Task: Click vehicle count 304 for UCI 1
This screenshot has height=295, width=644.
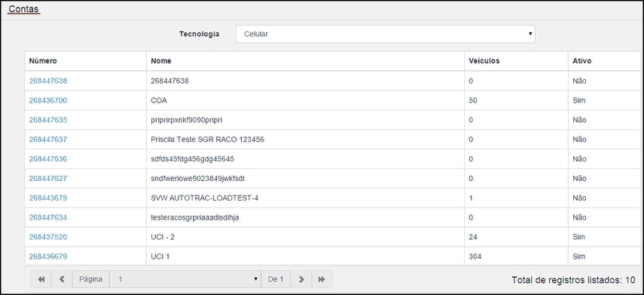Action: coord(475,257)
